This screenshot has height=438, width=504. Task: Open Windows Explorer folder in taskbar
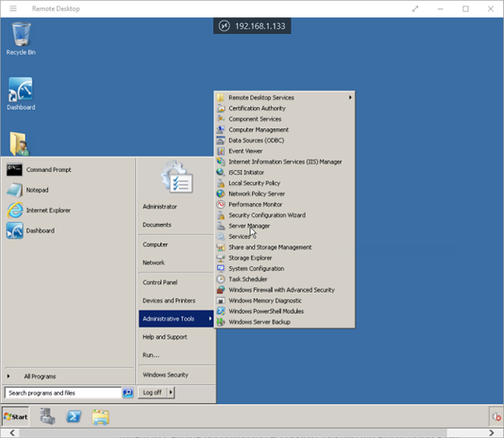(x=101, y=417)
